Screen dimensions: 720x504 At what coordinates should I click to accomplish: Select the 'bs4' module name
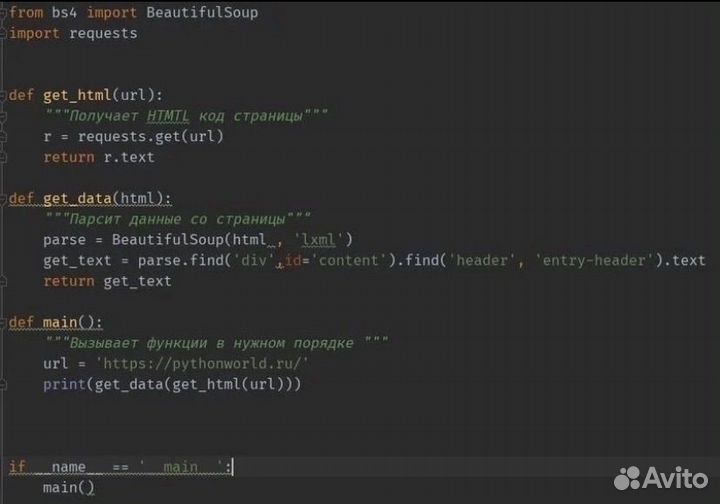(64, 12)
